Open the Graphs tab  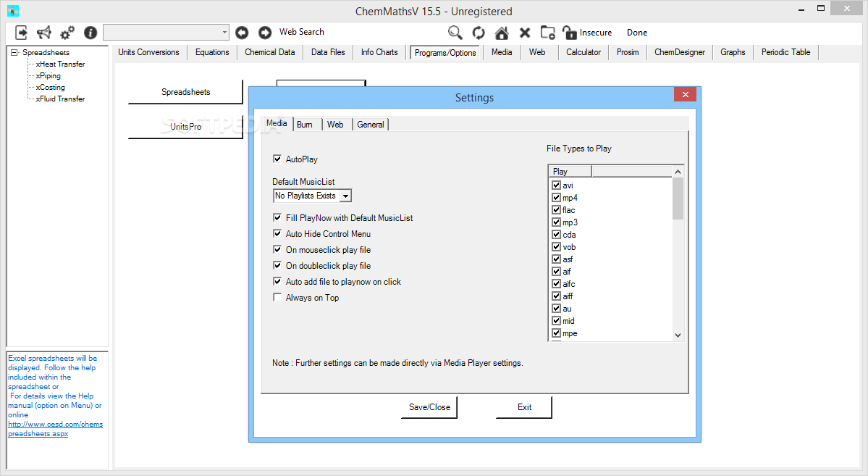pyautogui.click(x=733, y=52)
